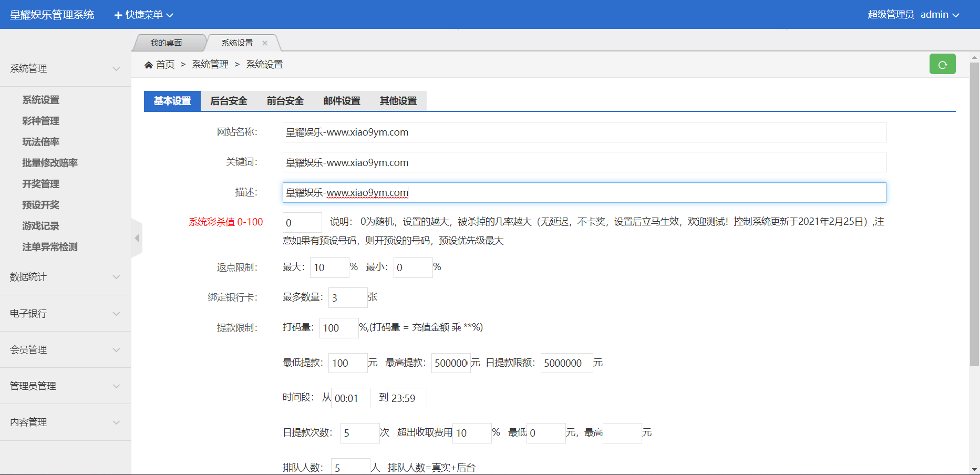Open 玩法倍率 in the sidebar
Image resolution: width=980 pixels, height=475 pixels.
40,142
